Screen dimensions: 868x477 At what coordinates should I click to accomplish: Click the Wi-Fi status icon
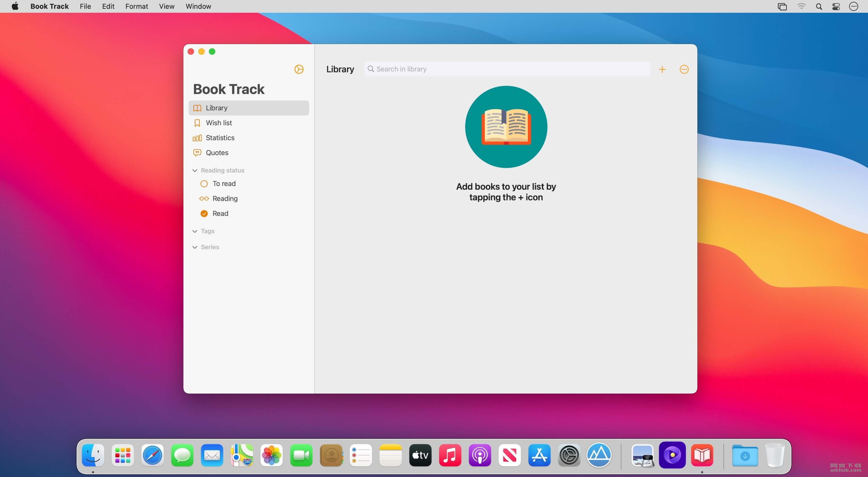(801, 6)
